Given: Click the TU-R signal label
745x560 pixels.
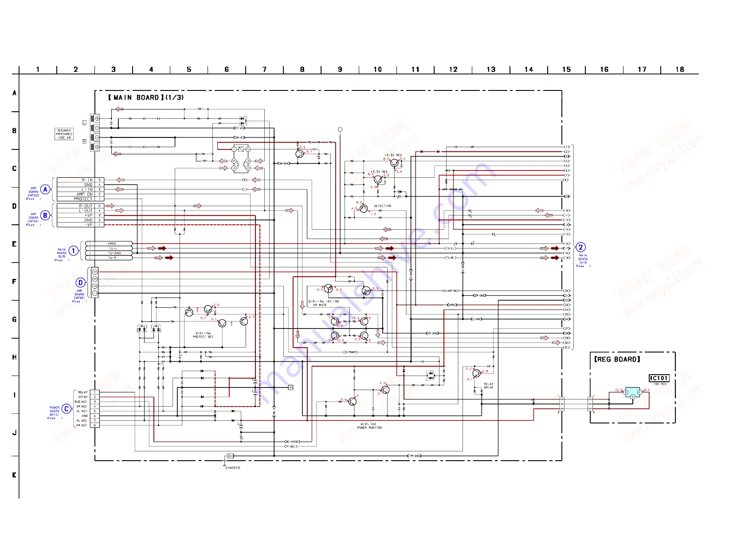Looking at the screenshot, I should click(112, 258).
